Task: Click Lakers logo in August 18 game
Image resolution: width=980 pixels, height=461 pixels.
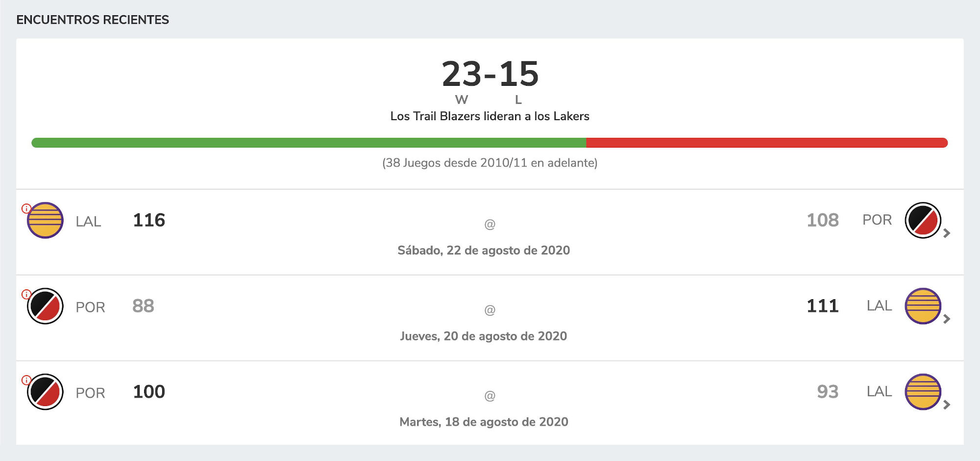Action: coord(923,392)
